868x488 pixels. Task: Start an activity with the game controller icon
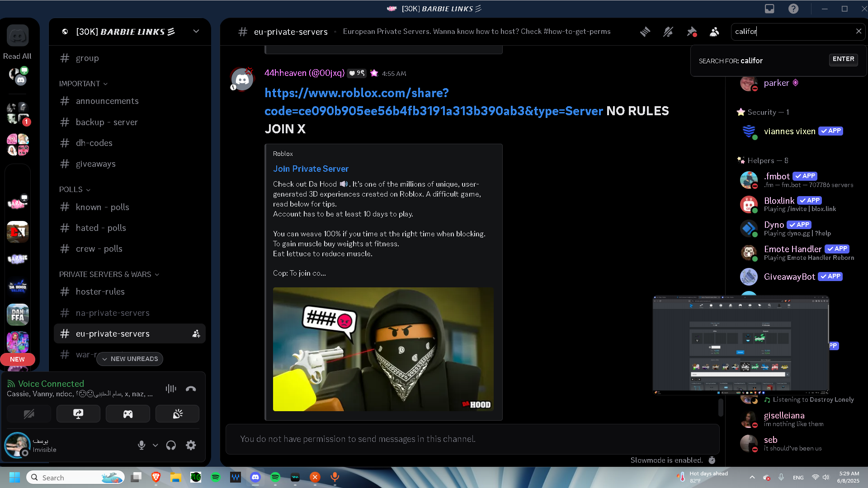(128, 414)
